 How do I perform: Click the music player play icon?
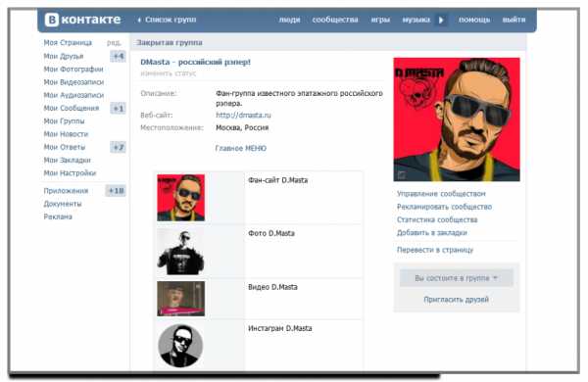click(x=441, y=20)
